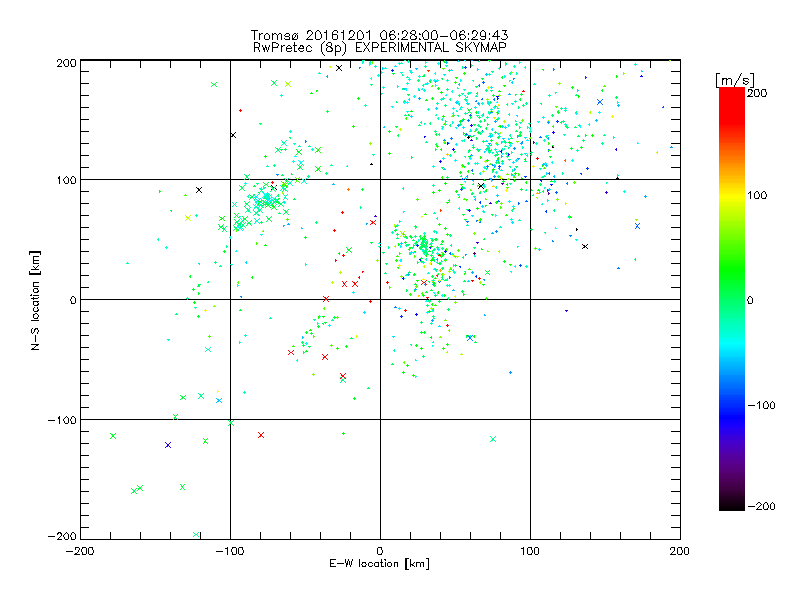The image size is (800, 600).
Task: Click the black X marker at the plot's top edge
Action: point(339,68)
